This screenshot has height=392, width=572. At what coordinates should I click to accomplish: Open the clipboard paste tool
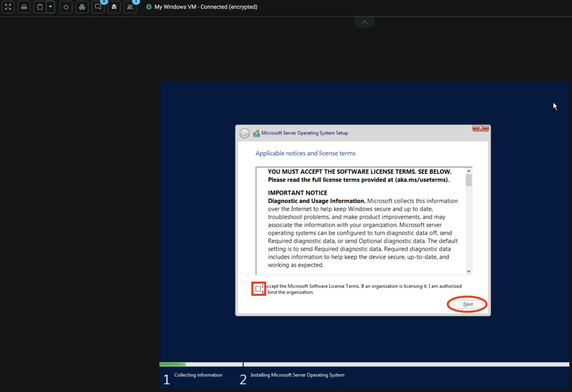coord(40,7)
